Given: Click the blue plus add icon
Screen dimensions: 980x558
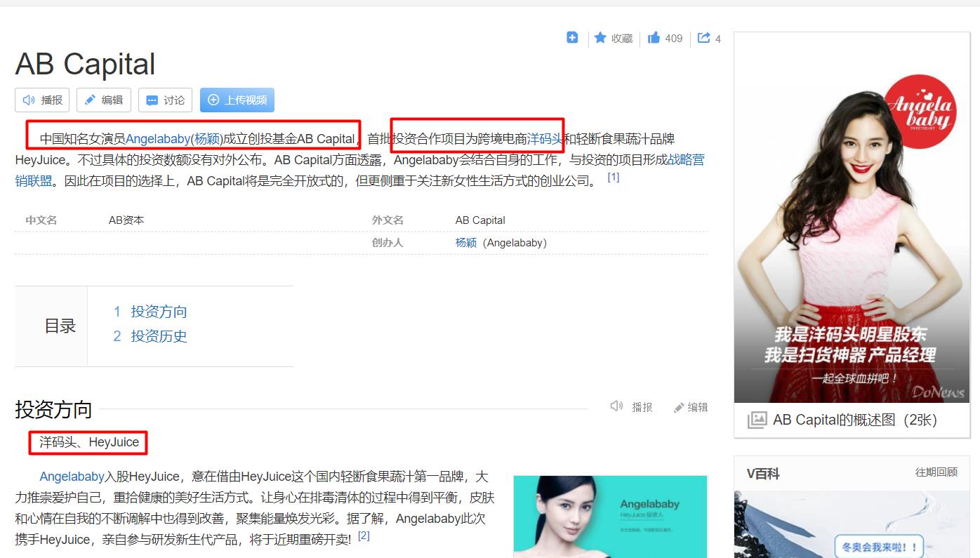Looking at the screenshot, I should pos(572,38).
